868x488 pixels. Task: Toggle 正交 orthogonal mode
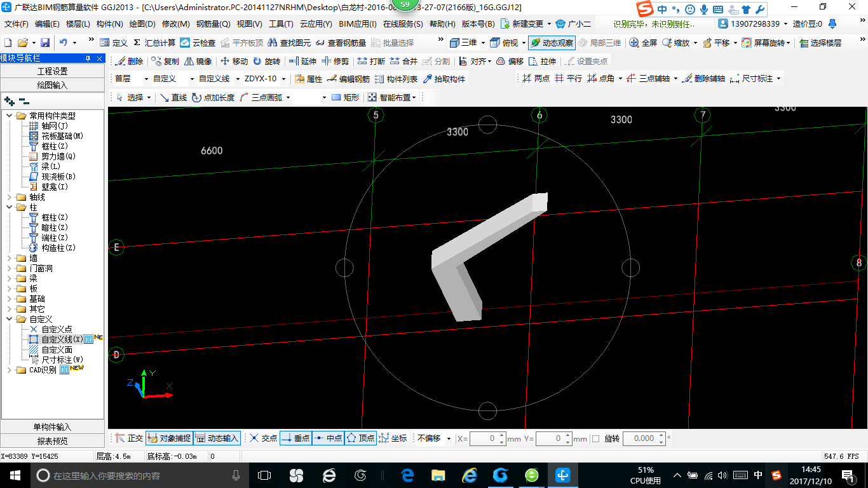pos(129,438)
